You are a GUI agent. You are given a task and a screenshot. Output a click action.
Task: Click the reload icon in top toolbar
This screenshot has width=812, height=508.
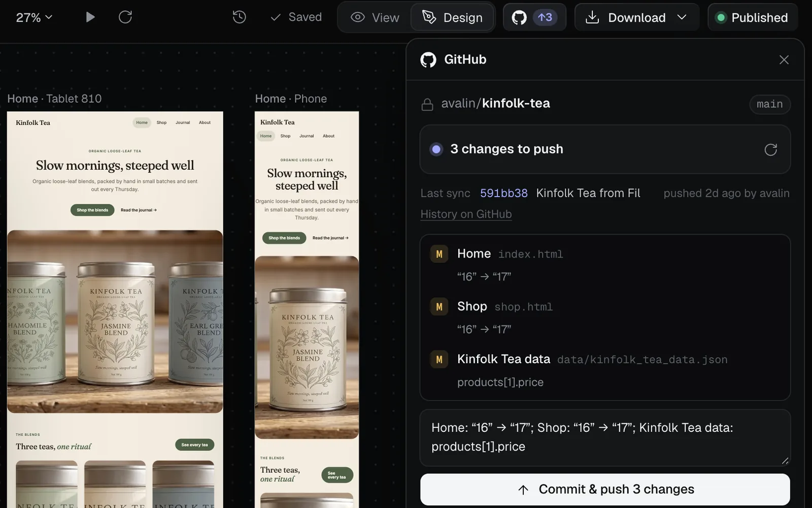tap(125, 17)
